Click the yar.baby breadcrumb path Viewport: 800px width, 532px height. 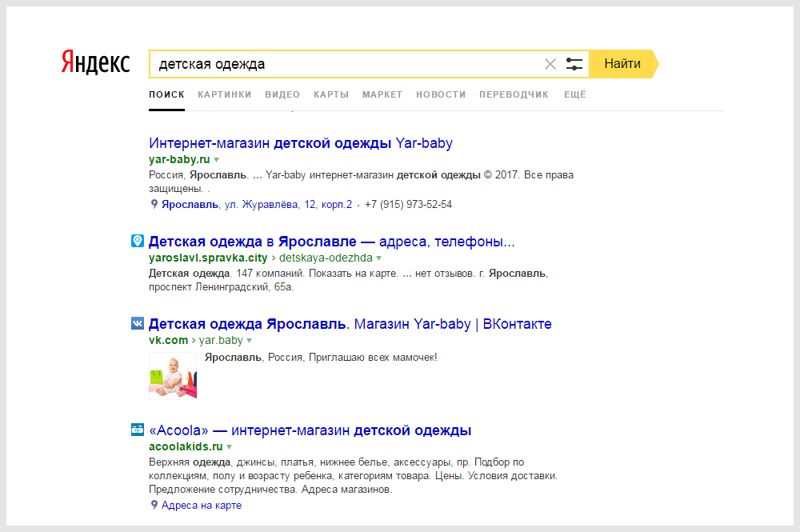coord(221,340)
